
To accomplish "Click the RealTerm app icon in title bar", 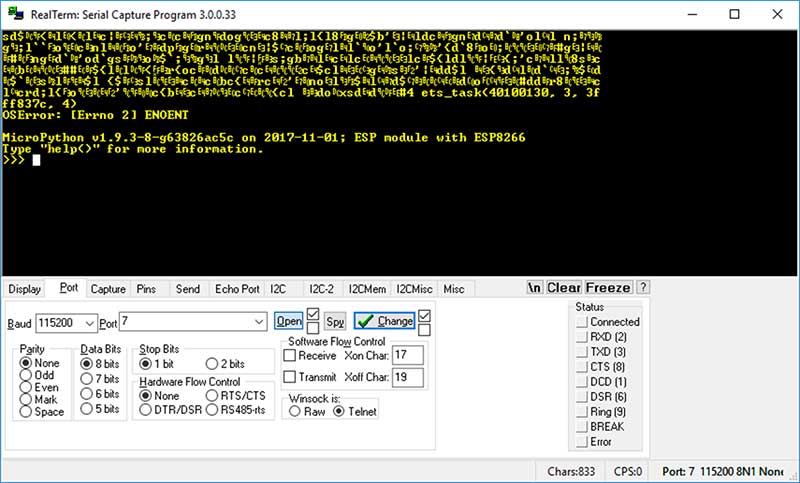I will pyautogui.click(x=14, y=14).
